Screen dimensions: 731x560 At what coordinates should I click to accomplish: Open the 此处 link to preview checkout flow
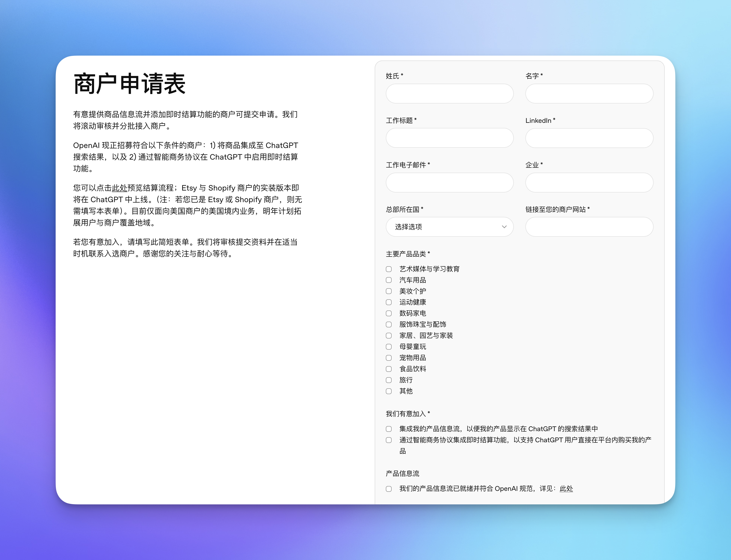tap(119, 188)
